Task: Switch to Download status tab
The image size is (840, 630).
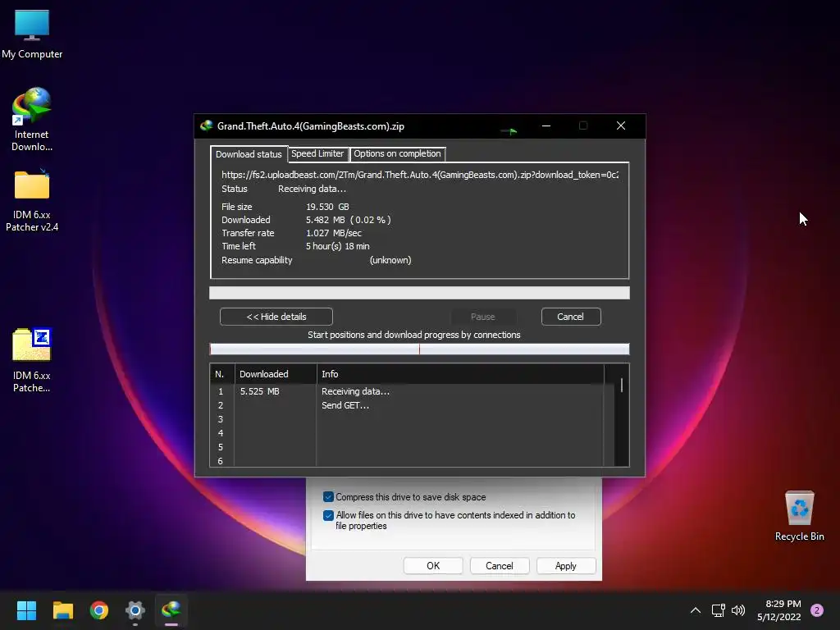Action: [x=249, y=154]
